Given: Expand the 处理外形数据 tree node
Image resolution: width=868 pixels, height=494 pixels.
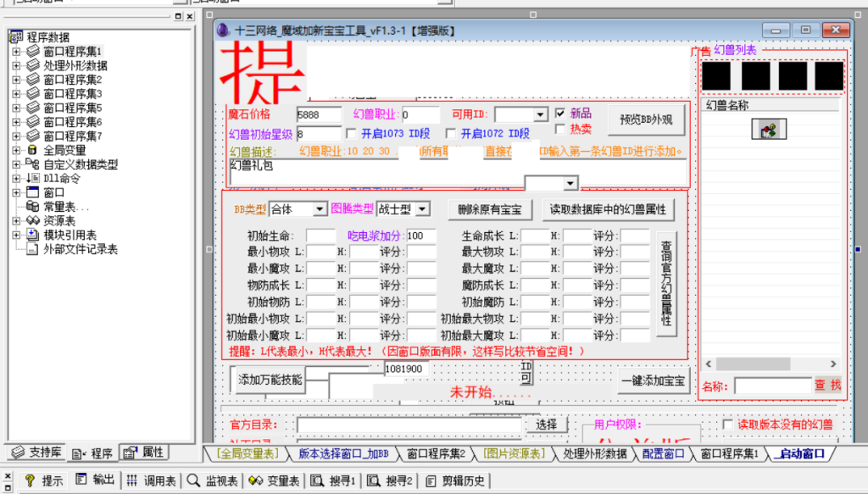Looking at the screenshot, I should [x=16, y=65].
